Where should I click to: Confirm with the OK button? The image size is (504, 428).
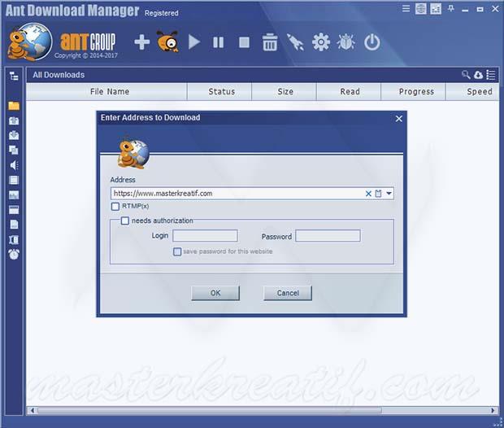click(x=215, y=293)
